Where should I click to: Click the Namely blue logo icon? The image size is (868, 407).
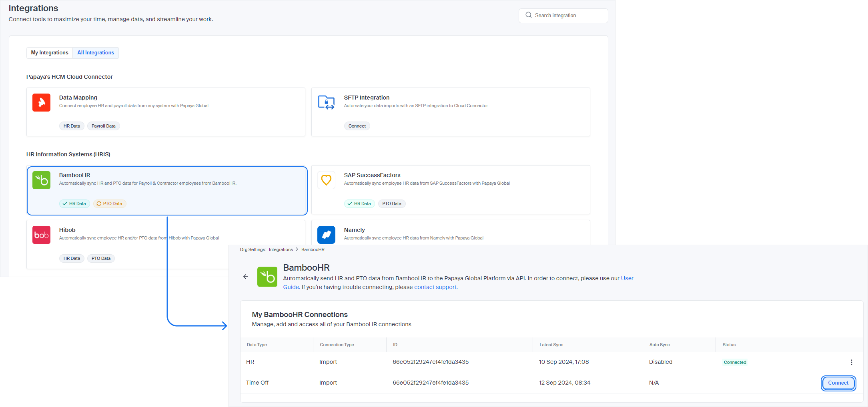coord(326,235)
